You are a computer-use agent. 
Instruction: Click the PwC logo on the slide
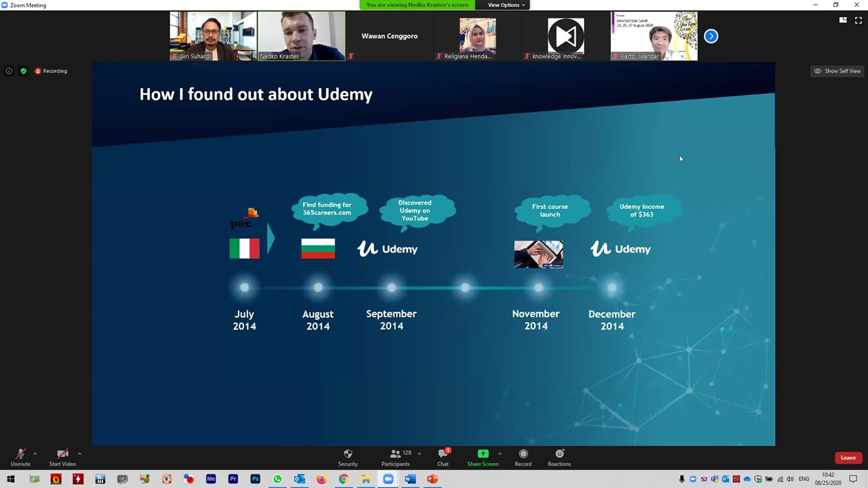pyautogui.click(x=244, y=219)
